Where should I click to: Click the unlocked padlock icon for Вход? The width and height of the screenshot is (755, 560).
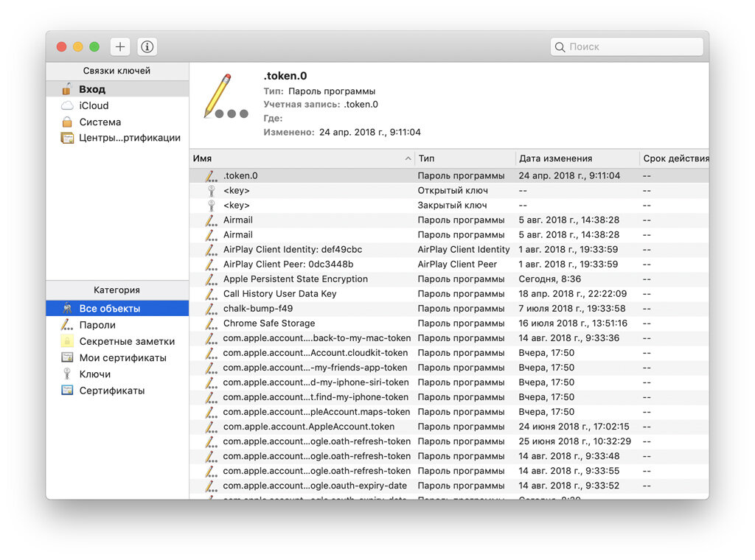67,89
